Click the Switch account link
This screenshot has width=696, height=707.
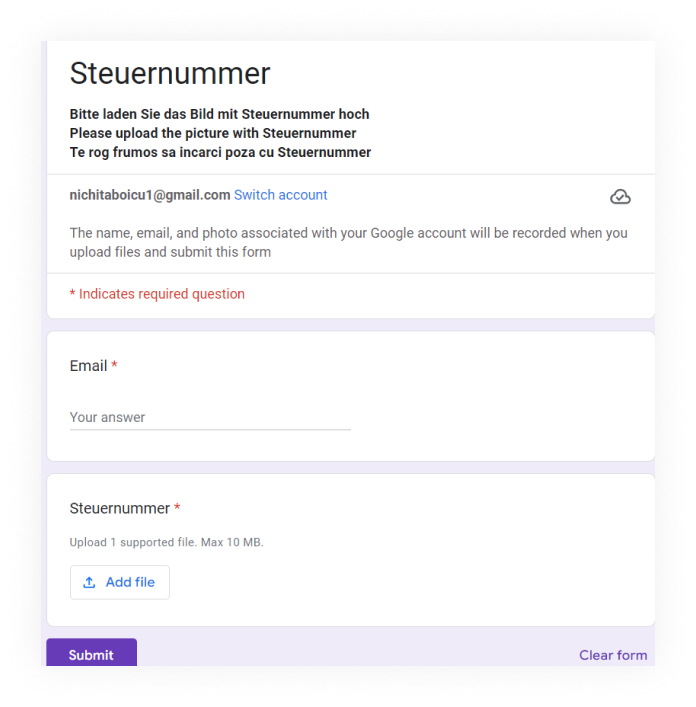coord(280,195)
